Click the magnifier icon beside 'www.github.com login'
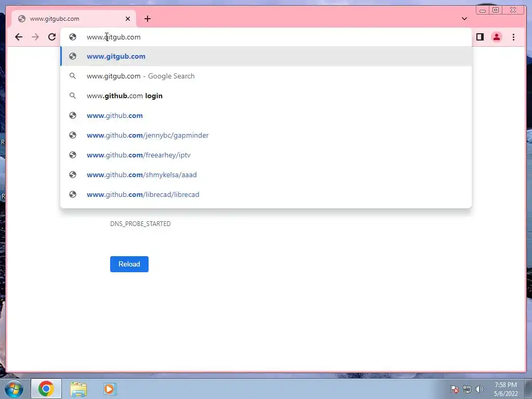This screenshot has width=532, height=399. [x=73, y=96]
